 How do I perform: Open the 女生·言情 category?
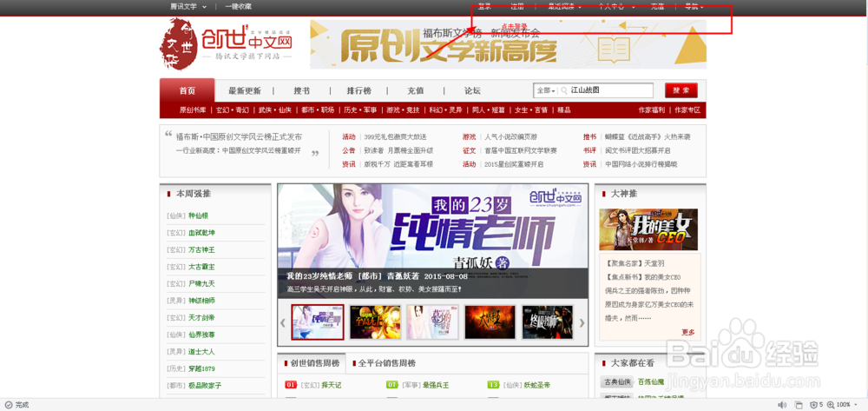[531, 109]
